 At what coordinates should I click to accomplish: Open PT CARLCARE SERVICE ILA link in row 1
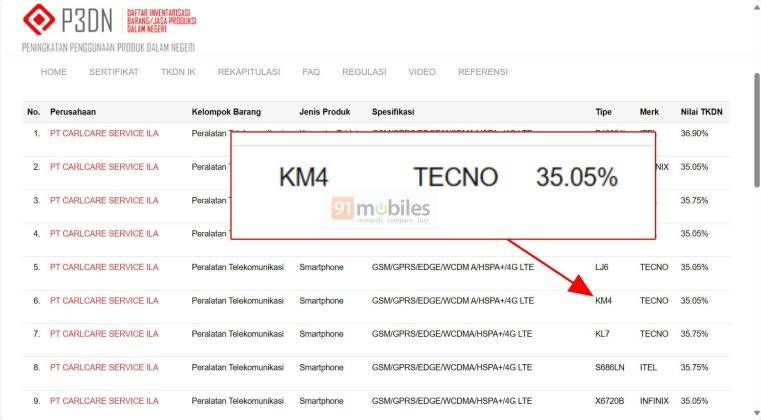click(x=104, y=133)
